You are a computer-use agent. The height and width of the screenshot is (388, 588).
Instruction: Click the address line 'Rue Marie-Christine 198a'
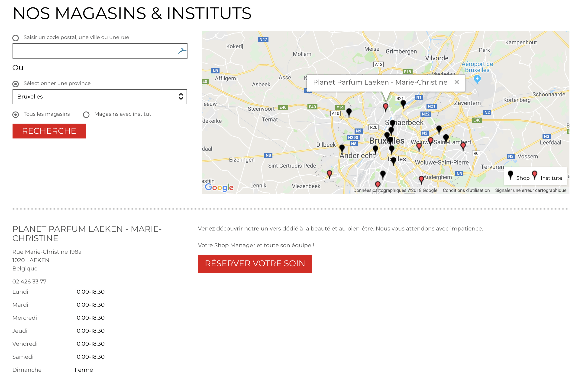click(x=47, y=252)
